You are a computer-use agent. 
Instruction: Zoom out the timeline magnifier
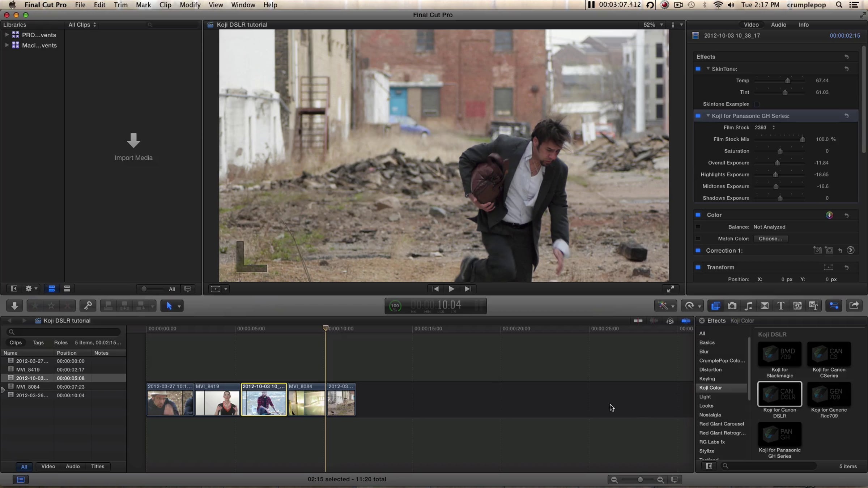(x=614, y=480)
